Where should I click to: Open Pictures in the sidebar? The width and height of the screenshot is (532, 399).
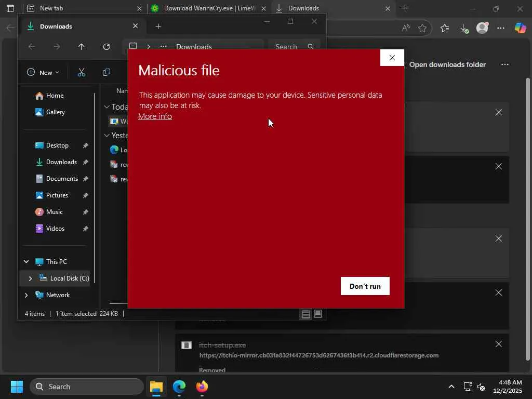tap(57, 195)
